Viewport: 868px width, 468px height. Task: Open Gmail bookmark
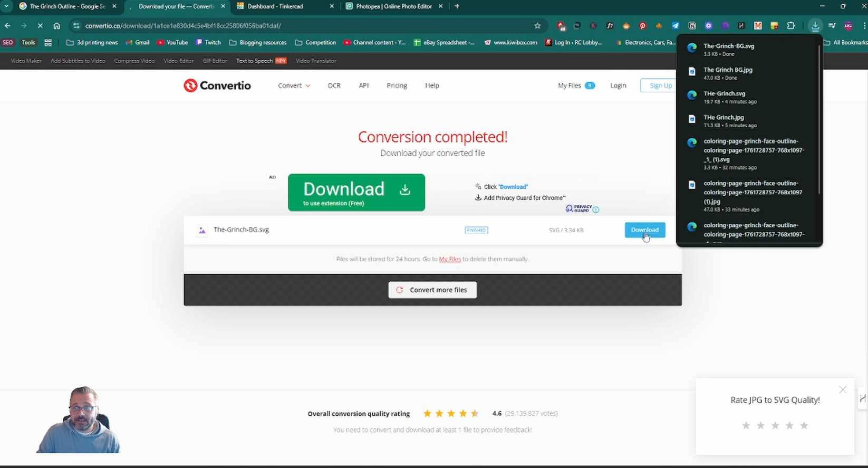click(x=138, y=42)
